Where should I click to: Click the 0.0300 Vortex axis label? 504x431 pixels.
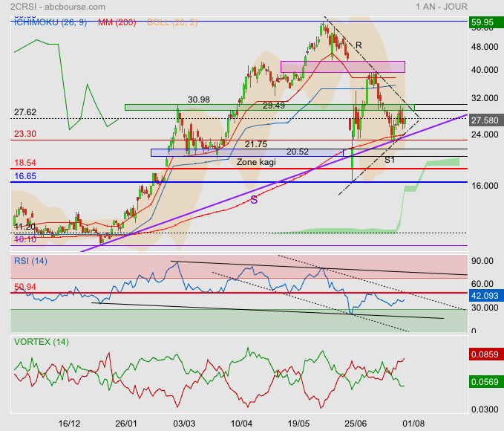[x=485, y=409]
